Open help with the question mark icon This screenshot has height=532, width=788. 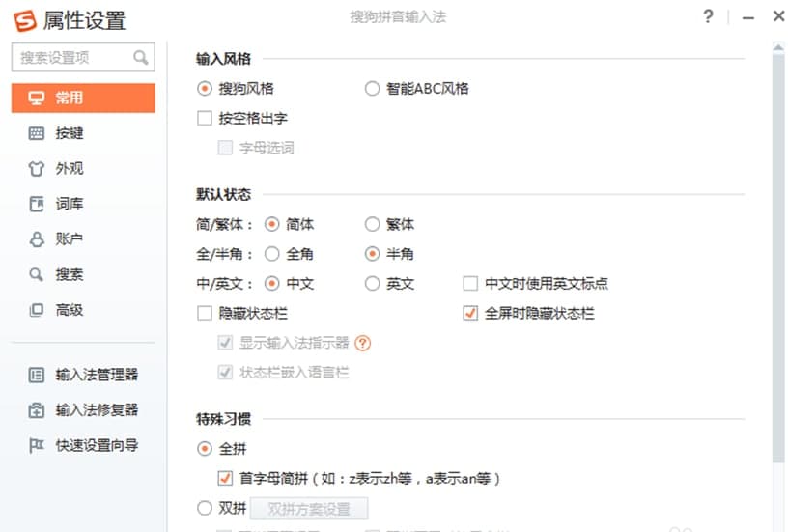click(708, 16)
